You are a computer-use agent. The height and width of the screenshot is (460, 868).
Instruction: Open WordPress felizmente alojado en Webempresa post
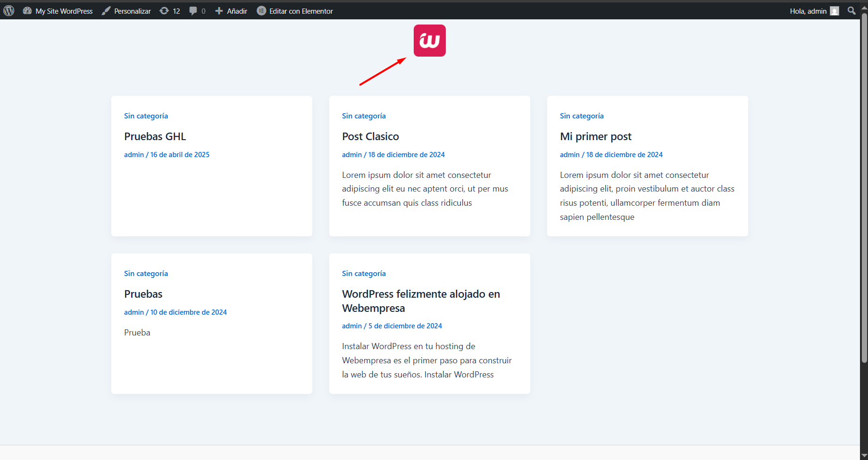421,301
